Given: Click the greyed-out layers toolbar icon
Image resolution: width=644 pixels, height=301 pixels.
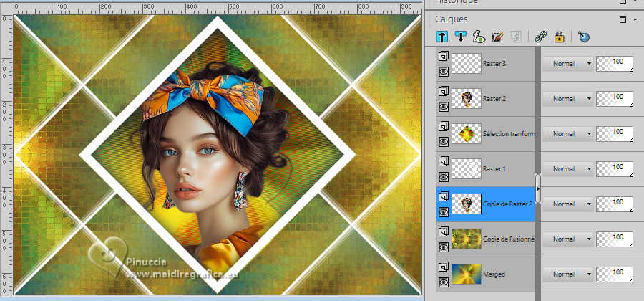Looking at the screenshot, I should [516, 37].
